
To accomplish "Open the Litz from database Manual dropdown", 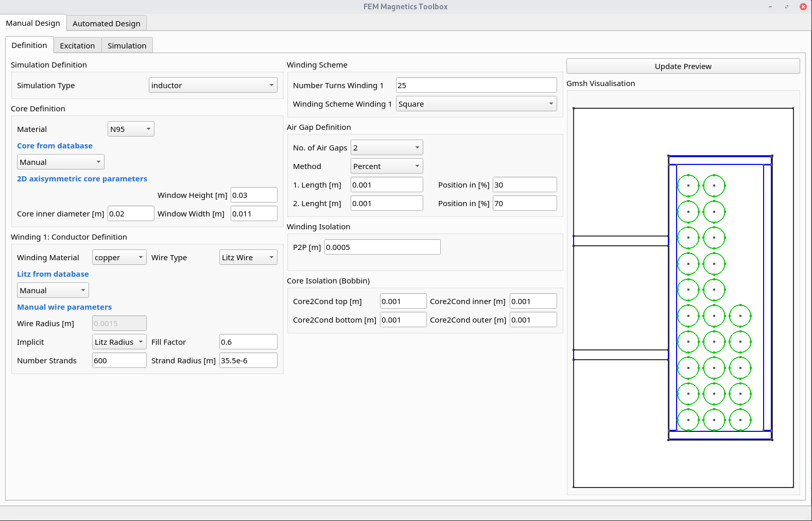I will (53, 290).
